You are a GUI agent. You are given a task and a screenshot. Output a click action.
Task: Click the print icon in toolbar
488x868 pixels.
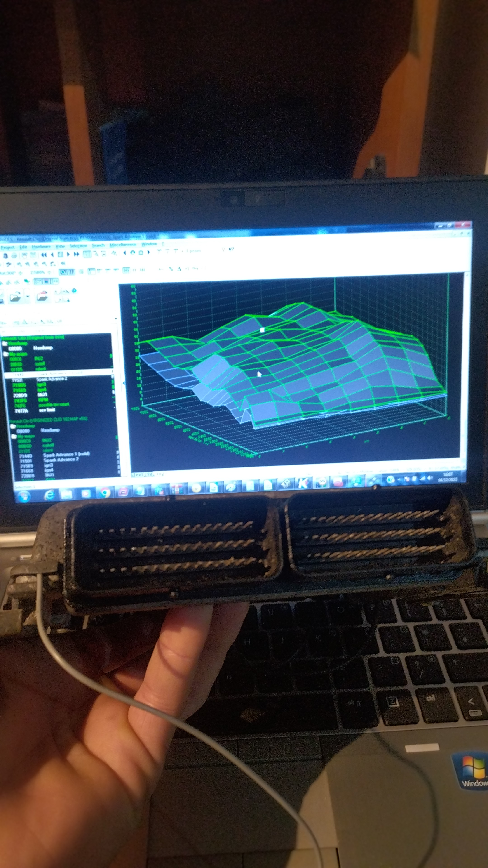[14, 256]
